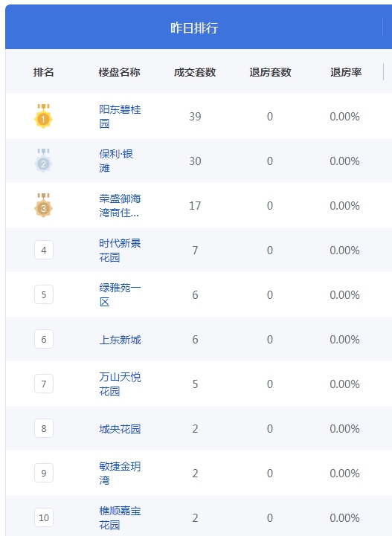This screenshot has width=392, height=536.
Task: Click the 成交套数 column header
Action: coord(195,72)
